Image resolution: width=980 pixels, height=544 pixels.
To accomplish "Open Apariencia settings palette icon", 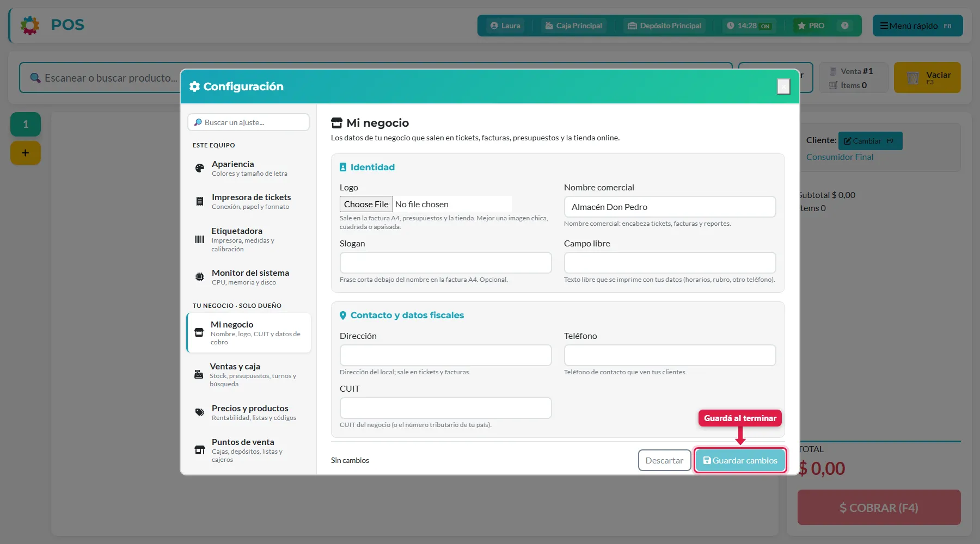I will 200,168.
